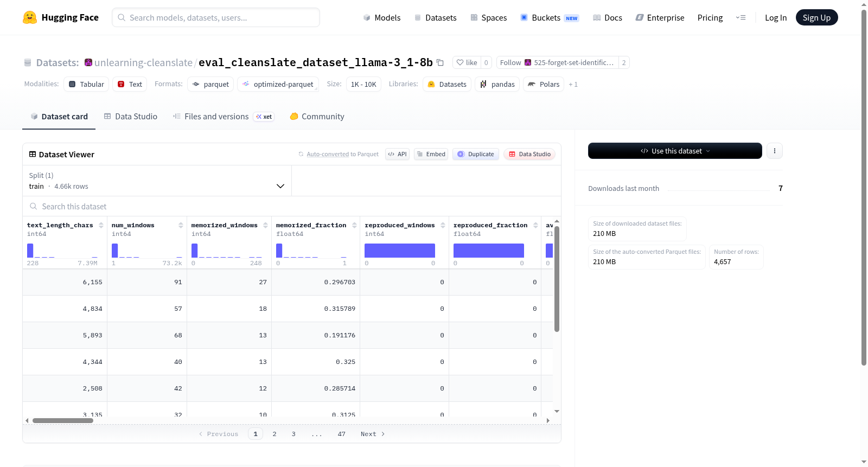Viewport: 868px width, 467px height.
Task: Open Spaces in the top navigation
Action: [x=488, y=17]
